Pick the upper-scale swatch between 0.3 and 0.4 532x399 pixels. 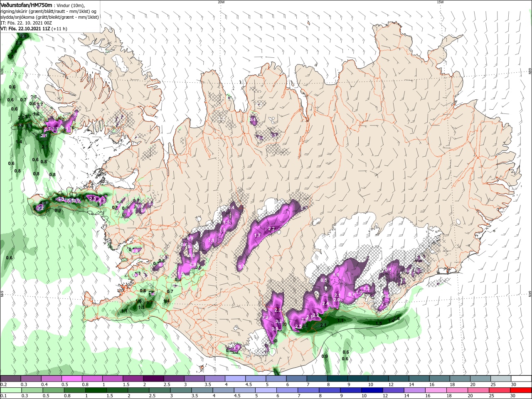(31, 379)
